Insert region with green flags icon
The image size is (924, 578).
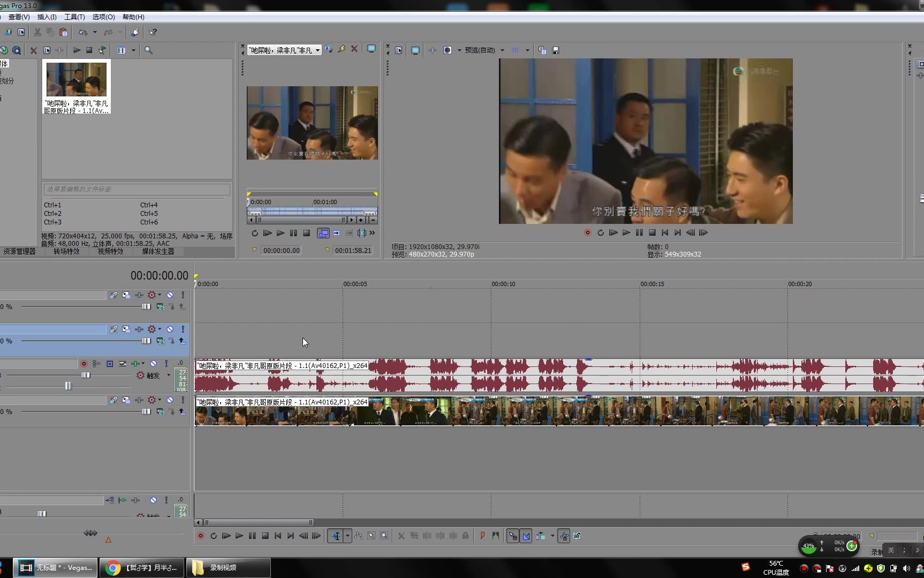pyautogui.click(x=495, y=536)
